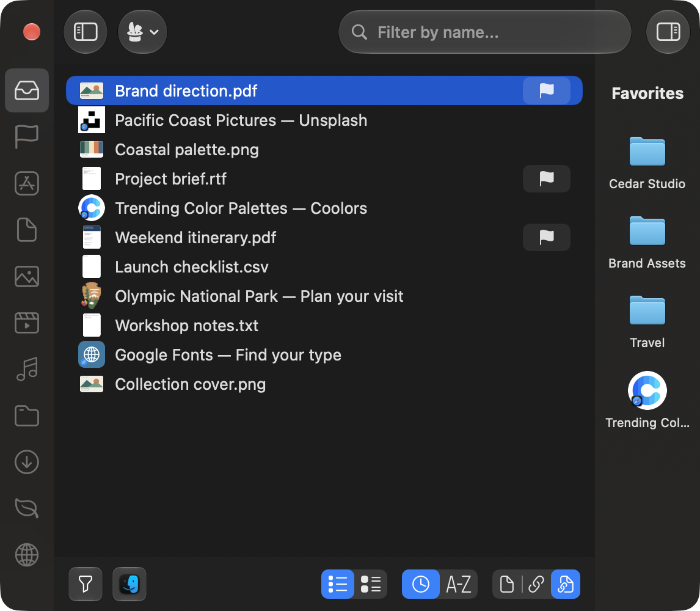Show only links filter
700x611 pixels.
pos(536,584)
